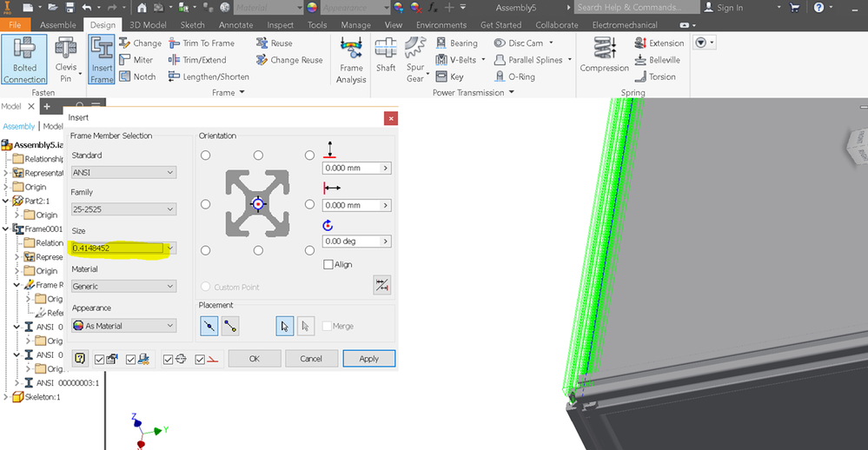The width and height of the screenshot is (868, 450).
Task: Select the Notch tool
Action: coord(138,76)
